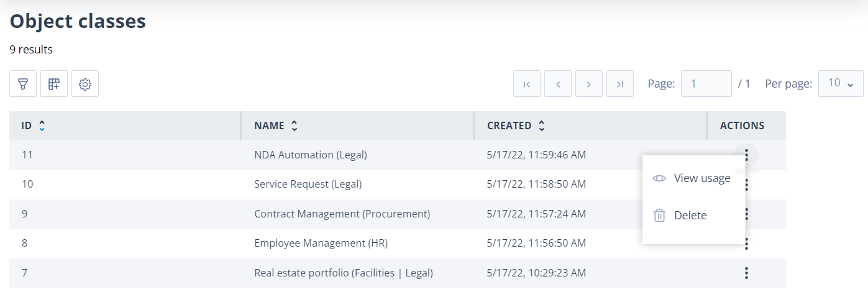This screenshot has height=292, width=868.
Task: Jump to last page arrow button
Action: tap(620, 84)
